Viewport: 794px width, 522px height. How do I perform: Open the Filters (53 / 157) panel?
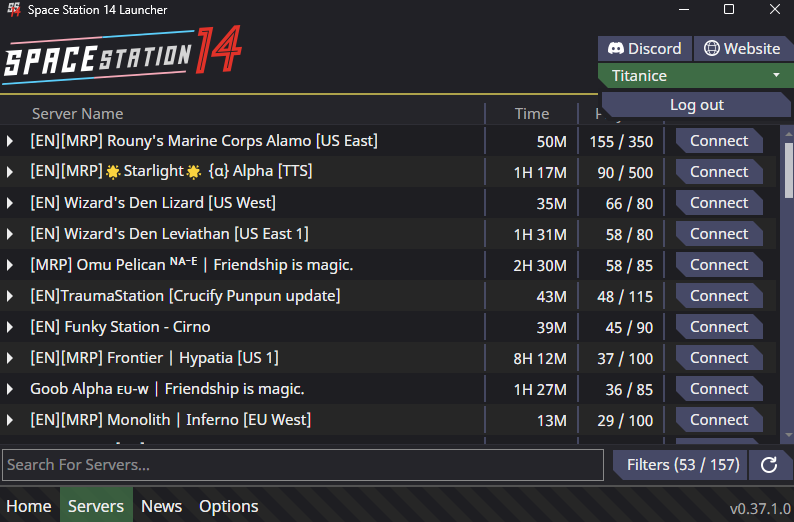tap(683, 465)
